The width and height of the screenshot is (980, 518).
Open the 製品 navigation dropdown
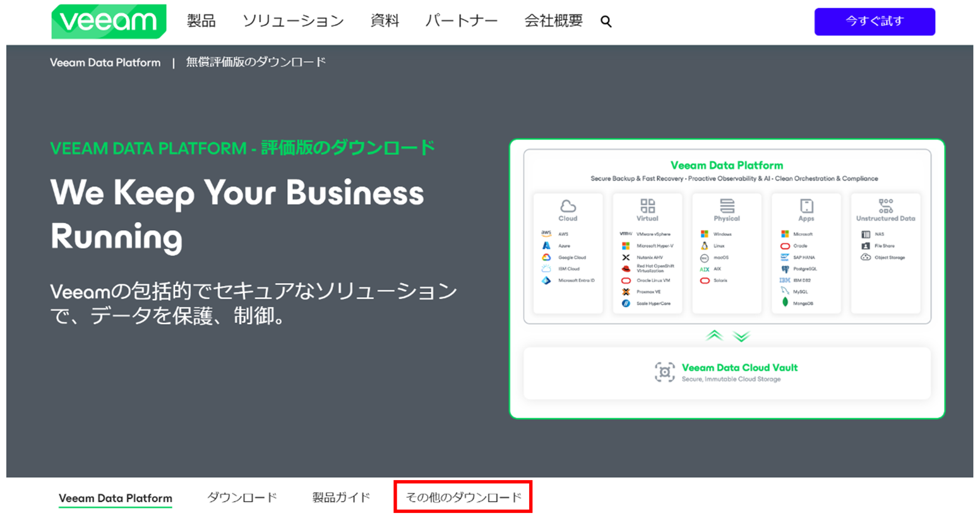(200, 21)
